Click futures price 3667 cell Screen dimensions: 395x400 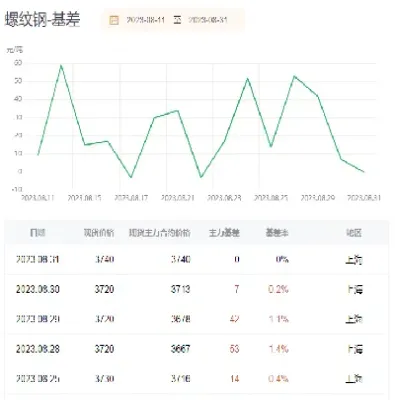(181, 349)
